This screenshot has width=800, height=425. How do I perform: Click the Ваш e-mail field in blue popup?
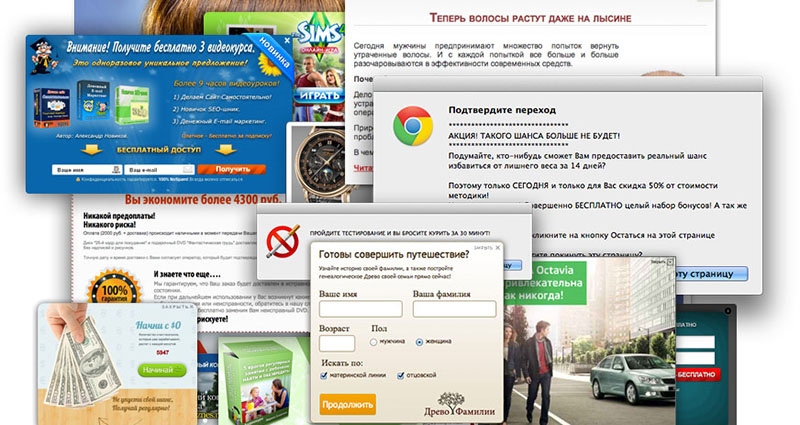tap(159, 169)
